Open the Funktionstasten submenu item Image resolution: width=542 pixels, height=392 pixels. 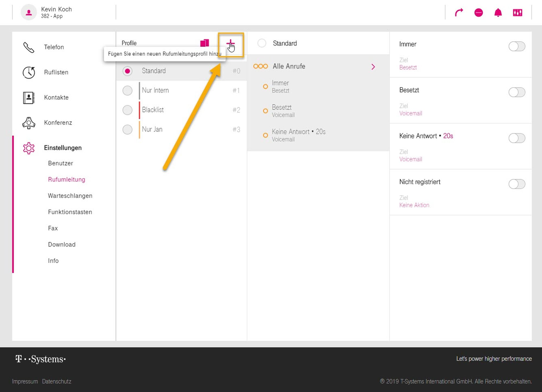click(70, 212)
